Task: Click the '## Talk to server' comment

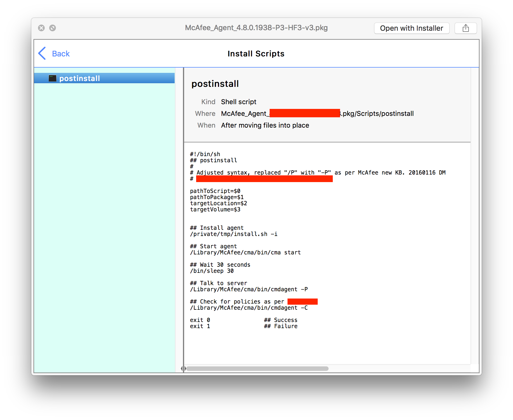Action: pyautogui.click(x=218, y=283)
